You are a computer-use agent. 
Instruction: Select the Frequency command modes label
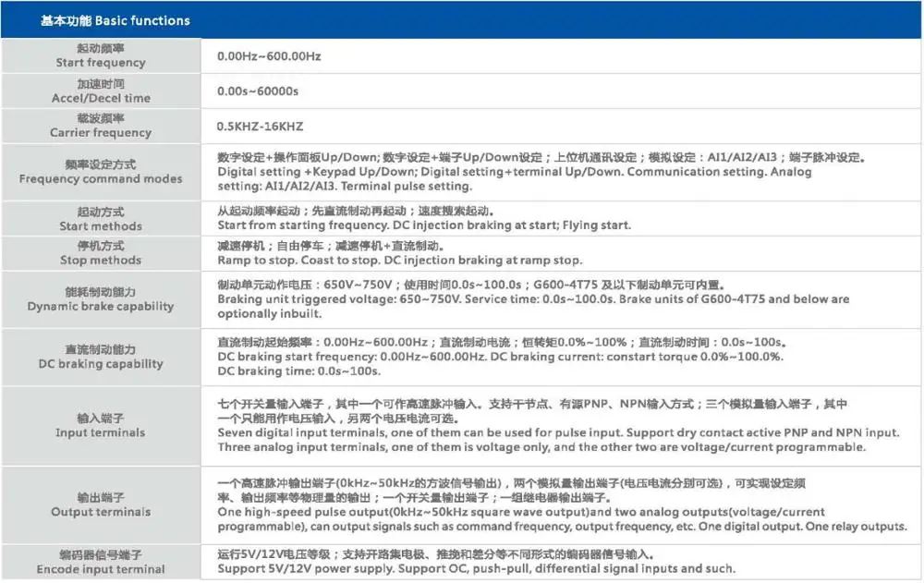click(101, 172)
